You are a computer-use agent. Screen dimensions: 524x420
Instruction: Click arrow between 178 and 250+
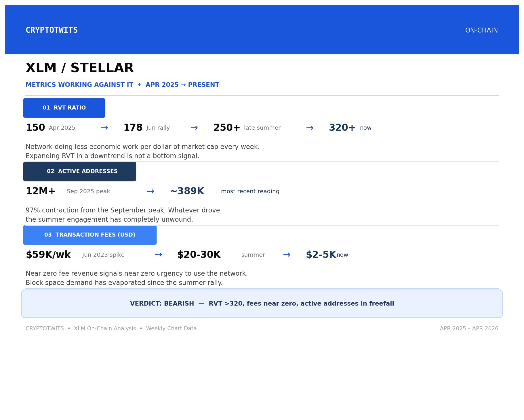coord(194,128)
